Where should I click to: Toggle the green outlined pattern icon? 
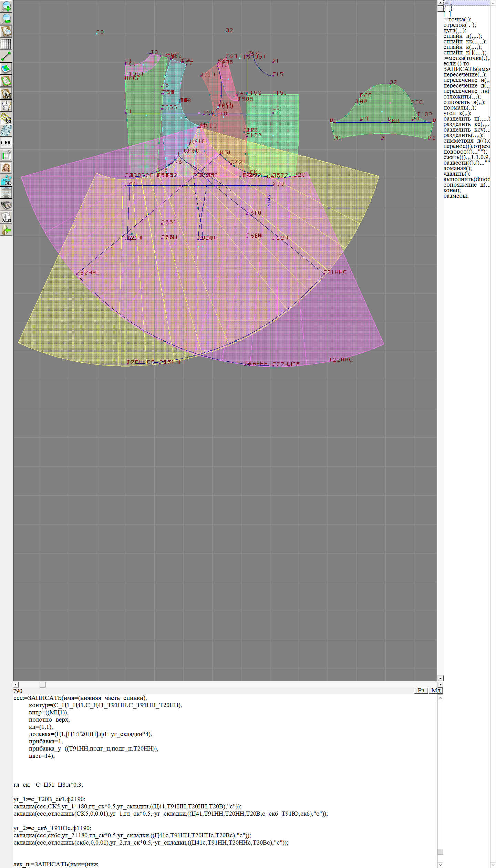(6, 81)
